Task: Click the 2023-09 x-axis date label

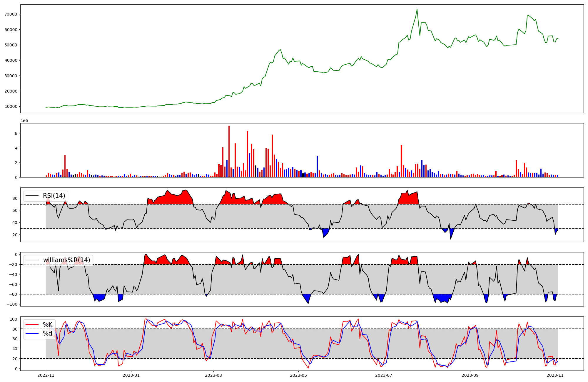Action: click(x=470, y=375)
